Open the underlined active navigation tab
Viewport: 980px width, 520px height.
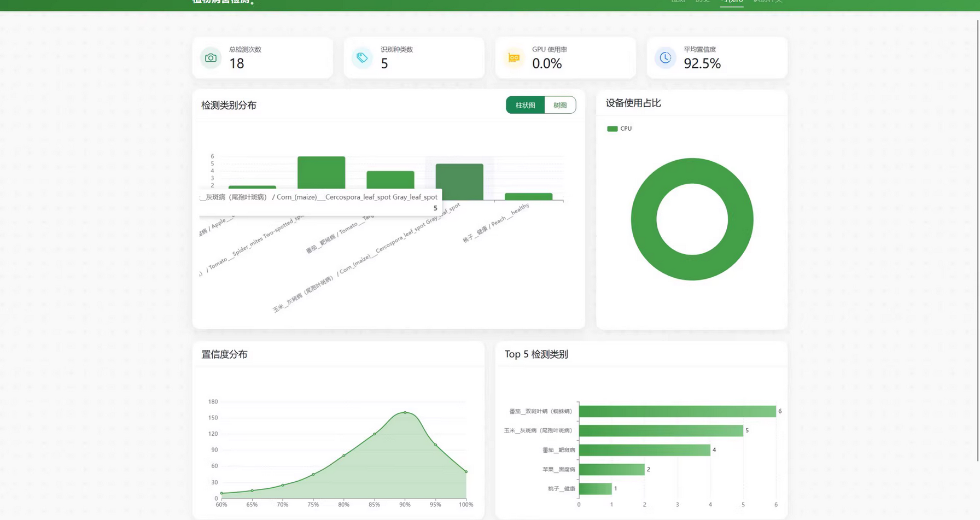click(x=731, y=2)
